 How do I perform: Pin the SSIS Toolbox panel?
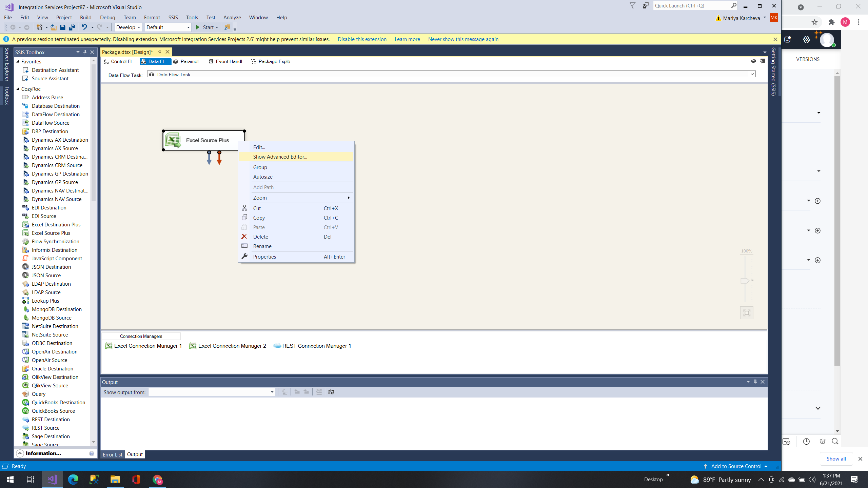[85, 52]
